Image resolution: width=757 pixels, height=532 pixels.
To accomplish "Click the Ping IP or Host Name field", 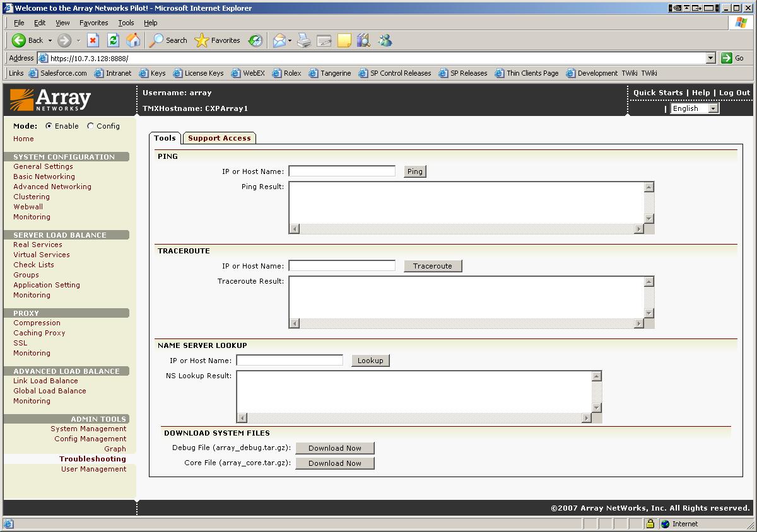I will tap(342, 171).
